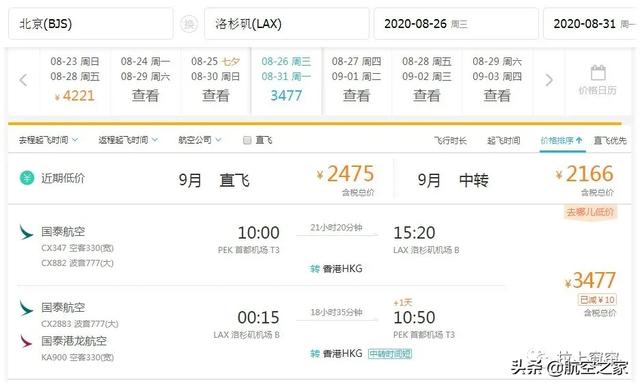Click the Cathay Pacific logo on return flight
Viewport: 640px width, 387px height.
pos(26,307)
